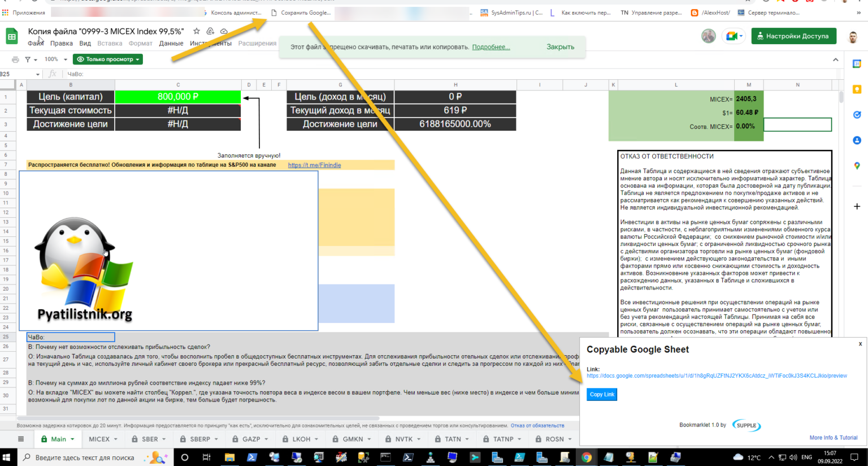
Task: Open Task View in the taskbar
Action: coord(206,457)
